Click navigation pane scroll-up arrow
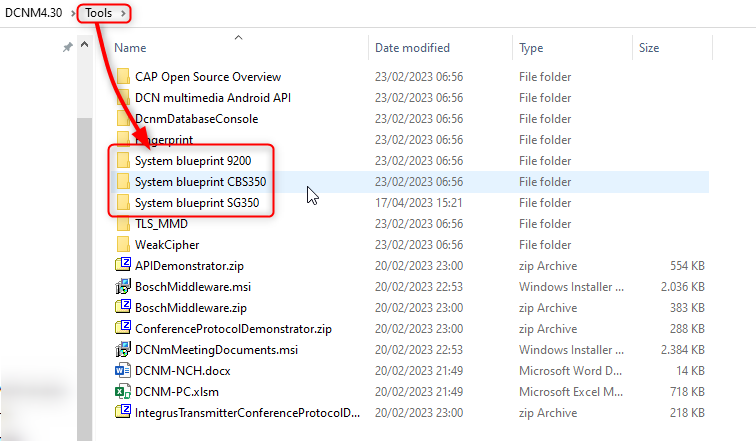This screenshot has width=756, height=441. 84,45
